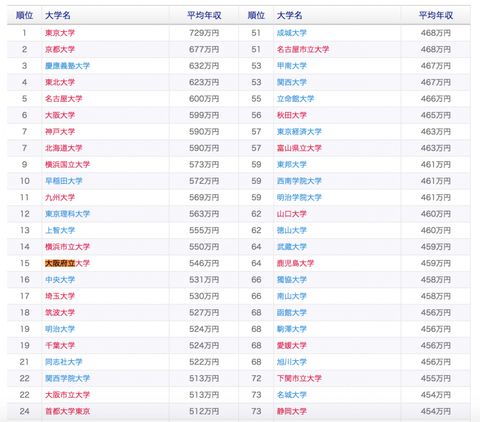Click the 512万円 salary cell
The height and width of the screenshot is (422, 480).
(x=204, y=411)
